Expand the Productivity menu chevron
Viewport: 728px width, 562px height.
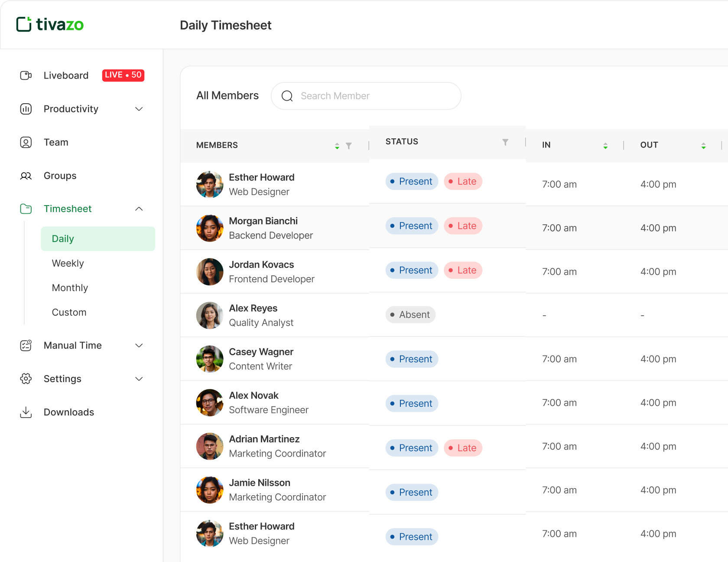(139, 109)
